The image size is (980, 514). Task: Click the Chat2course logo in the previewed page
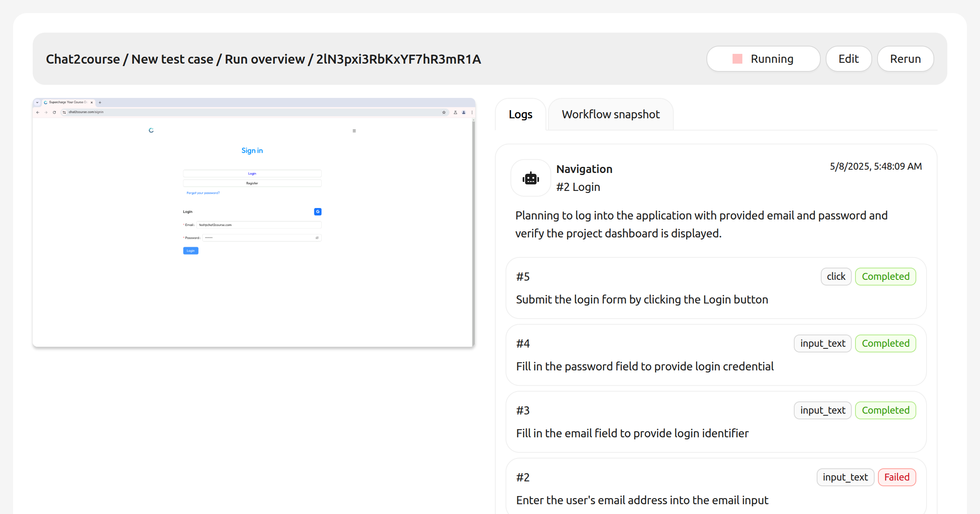151,131
